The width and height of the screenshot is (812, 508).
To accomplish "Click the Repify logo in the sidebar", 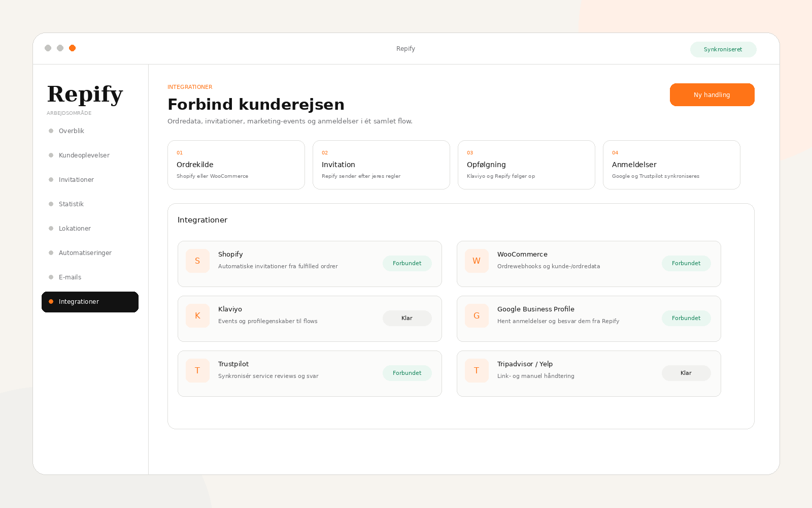I will click(x=85, y=94).
